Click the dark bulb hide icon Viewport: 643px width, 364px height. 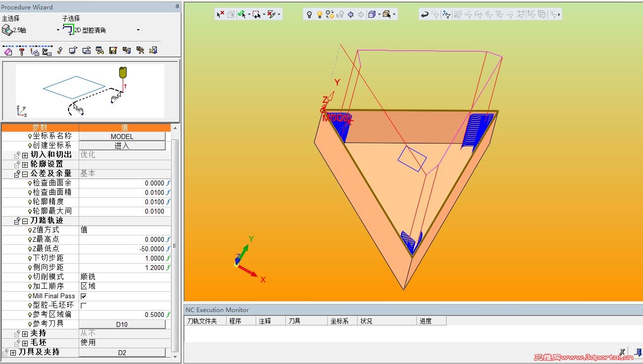pyautogui.click(x=309, y=14)
